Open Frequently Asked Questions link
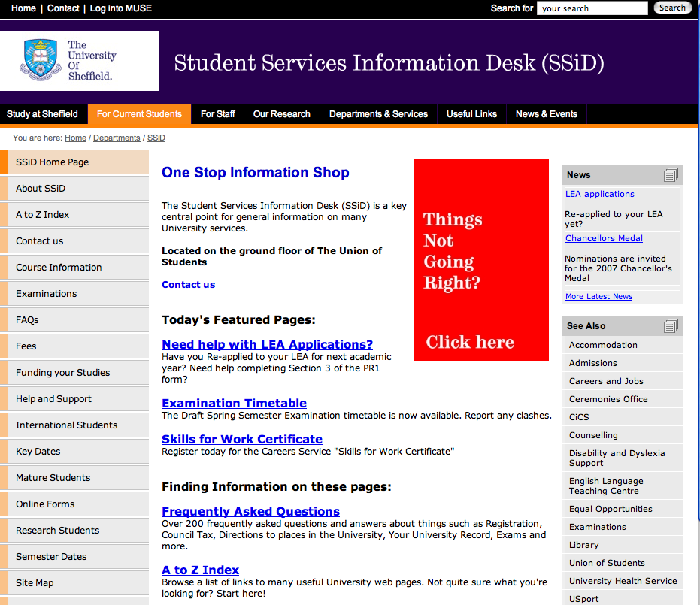This screenshot has width=700, height=605. click(x=250, y=511)
